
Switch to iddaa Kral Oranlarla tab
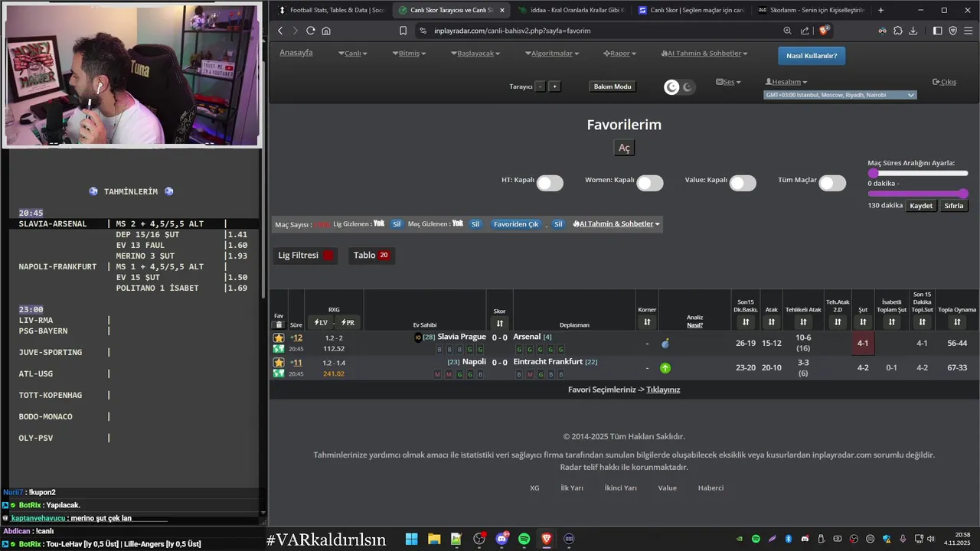[571, 10]
